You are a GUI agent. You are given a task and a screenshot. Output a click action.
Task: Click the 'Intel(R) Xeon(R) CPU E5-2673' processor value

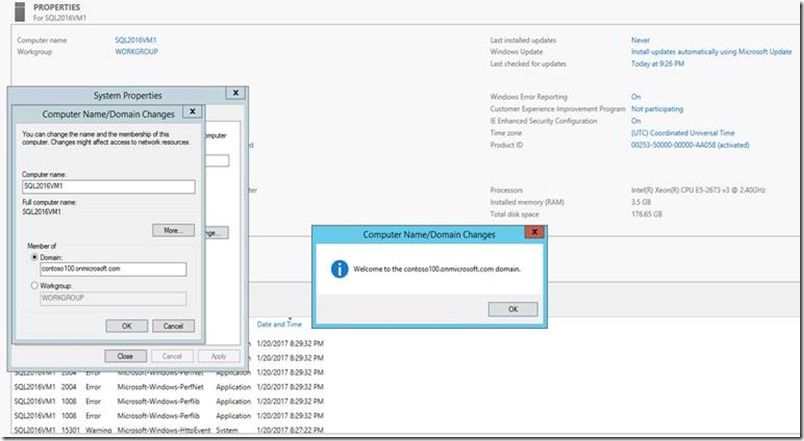pos(698,190)
